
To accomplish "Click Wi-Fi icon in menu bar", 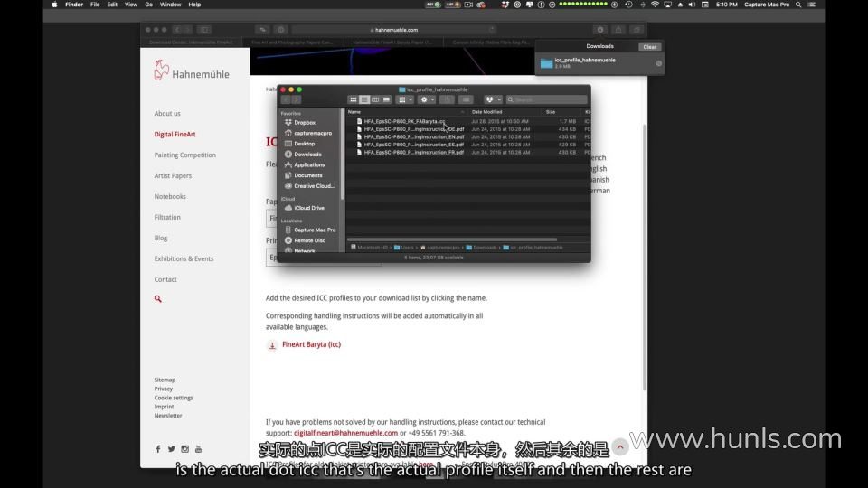I will [x=655, y=5].
